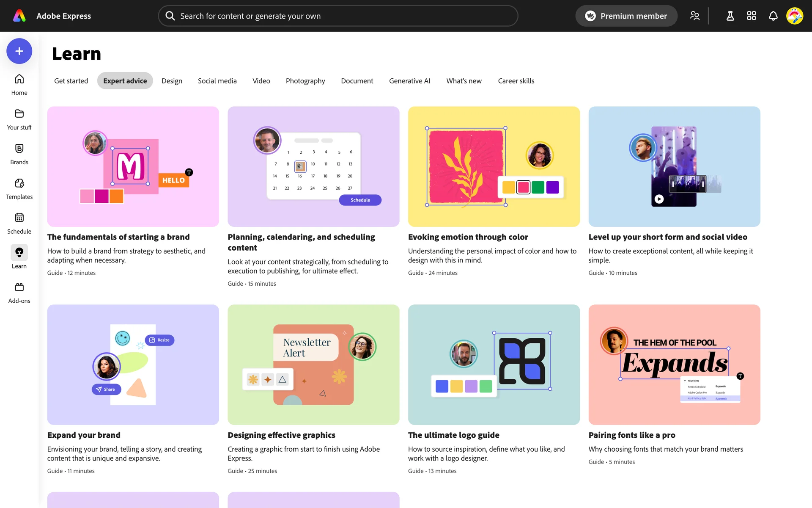Switch to the Generative AI tab
Screen dimensions: 812x508
409,81
